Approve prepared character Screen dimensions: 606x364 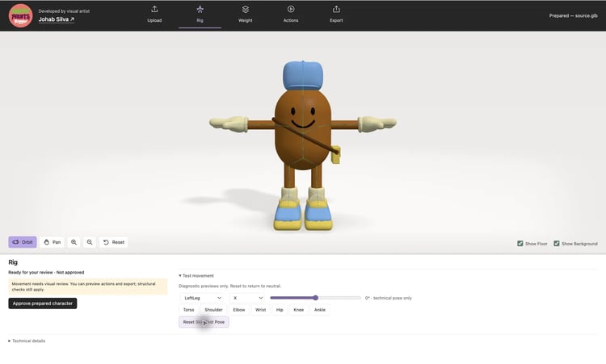tap(43, 303)
